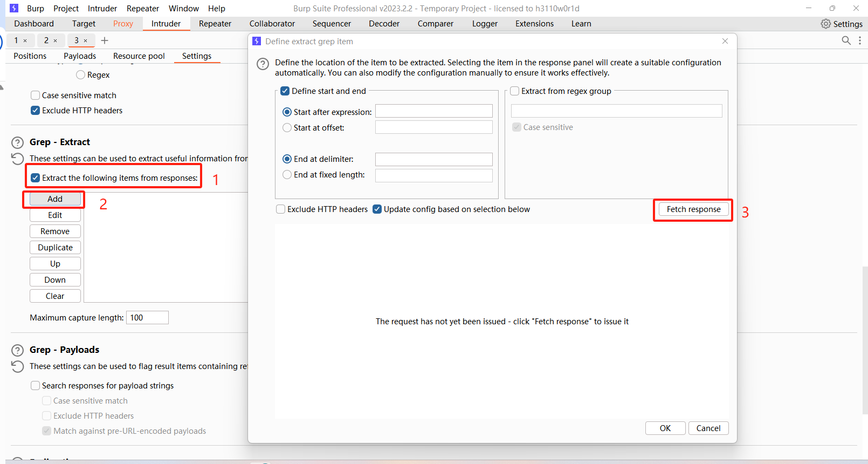Add a new Intruder tab with the plus icon
Screen dimensions: 868x464
[x=105, y=40]
